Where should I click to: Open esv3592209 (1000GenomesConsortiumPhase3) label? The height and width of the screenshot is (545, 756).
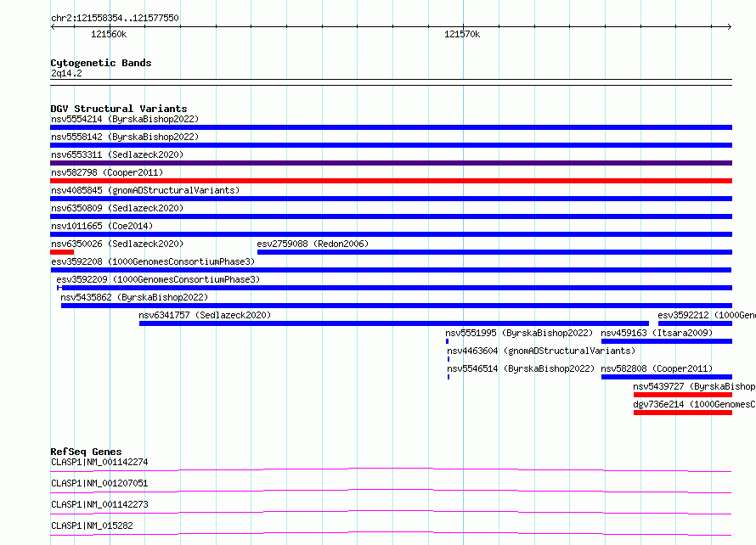point(158,279)
